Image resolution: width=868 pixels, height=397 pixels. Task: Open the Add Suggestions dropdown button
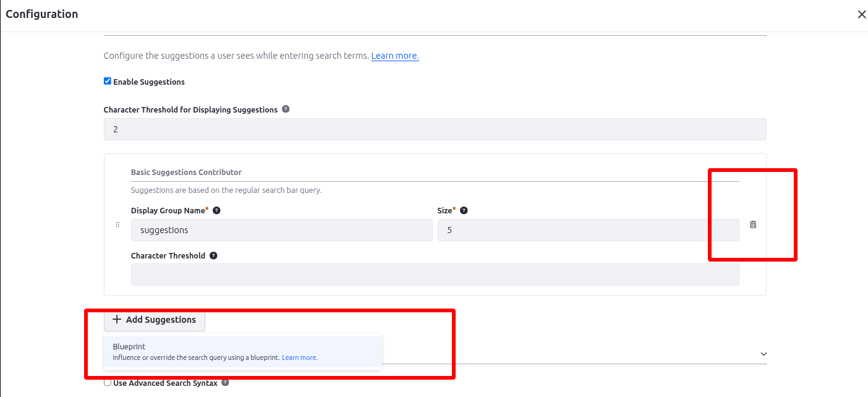155,320
